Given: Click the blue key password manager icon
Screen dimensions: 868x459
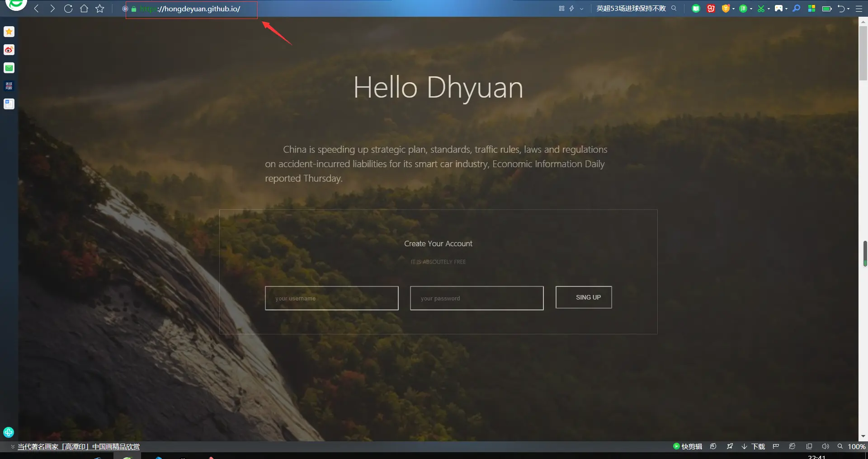Looking at the screenshot, I should pyautogui.click(x=797, y=9).
